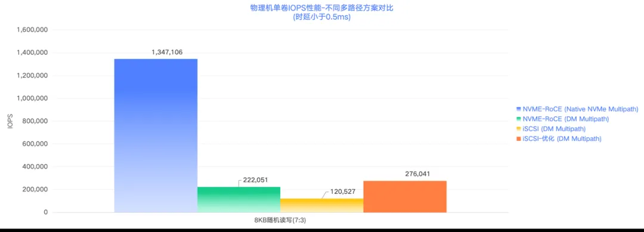Click the IOPS y-axis title

pyautogui.click(x=11, y=121)
